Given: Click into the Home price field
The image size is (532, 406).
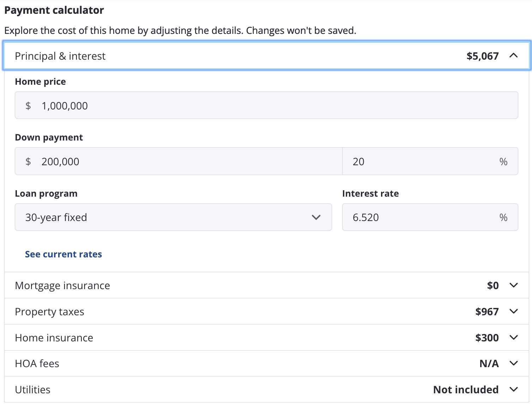Looking at the screenshot, I should (266, 106).
